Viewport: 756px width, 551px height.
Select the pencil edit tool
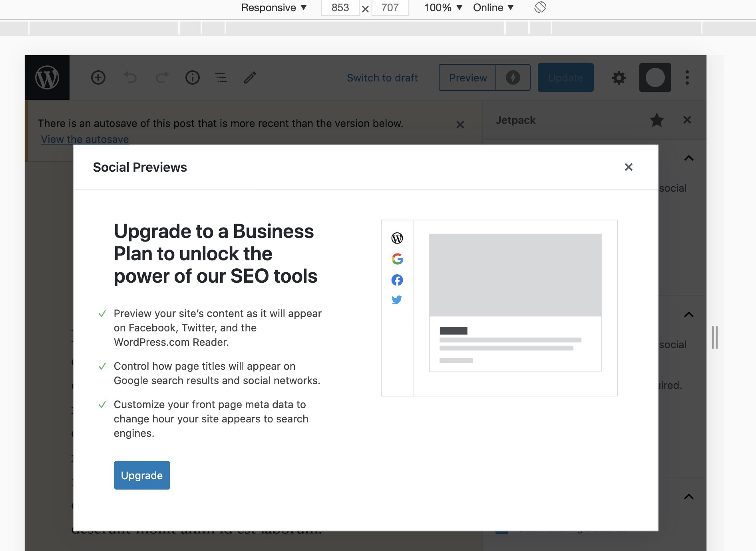tap(250, 77)
